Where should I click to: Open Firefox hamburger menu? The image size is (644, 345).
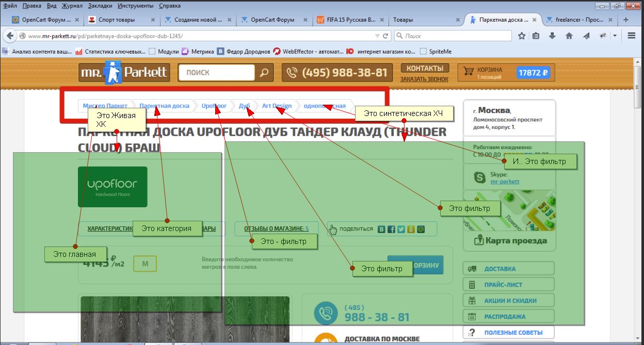pyautogui.click(x=631, y=36)
